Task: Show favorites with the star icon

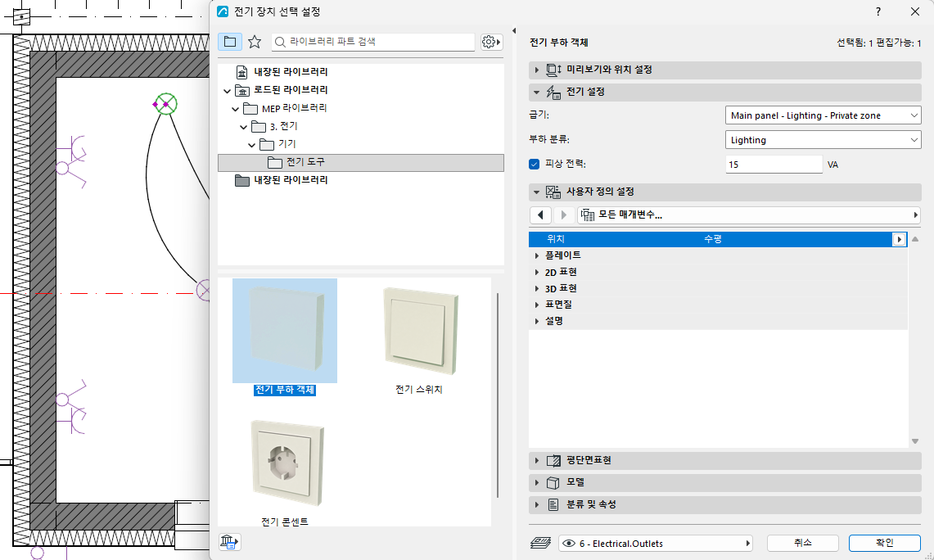Action: pyautogui.click(x=255, y=42)
